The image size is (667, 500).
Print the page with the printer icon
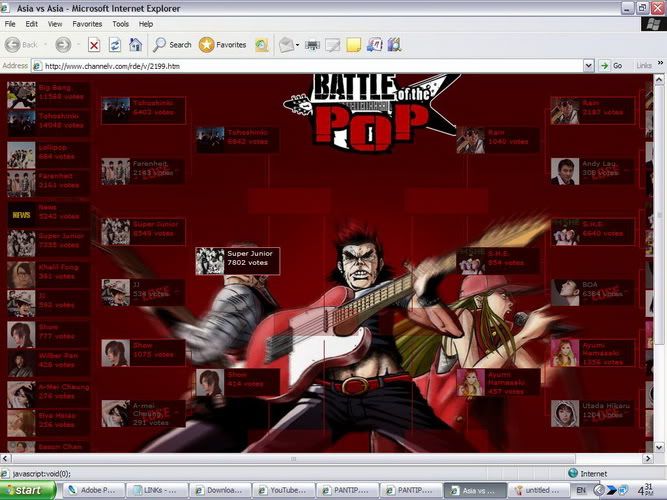pos(312,45)
